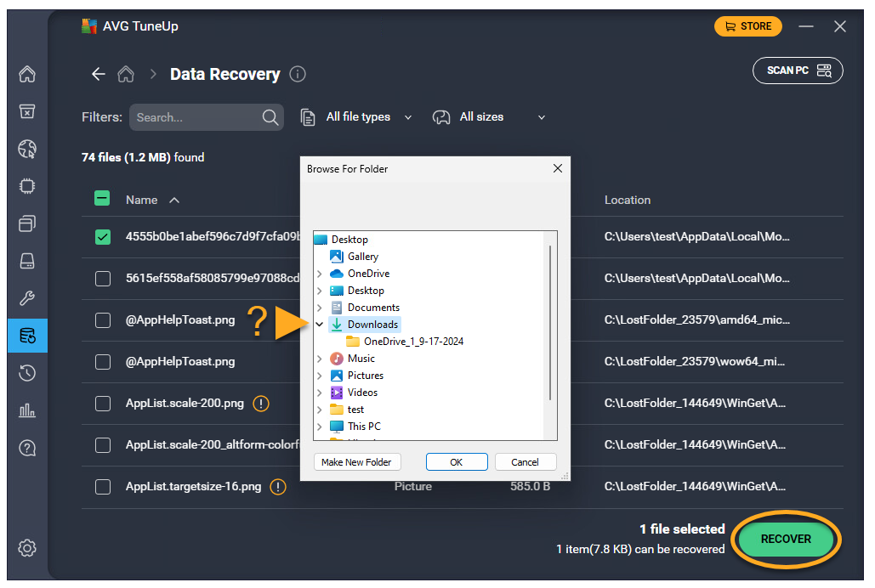
Task: Open the Home icon in left sidebar
Action: [x=27, y=74]
